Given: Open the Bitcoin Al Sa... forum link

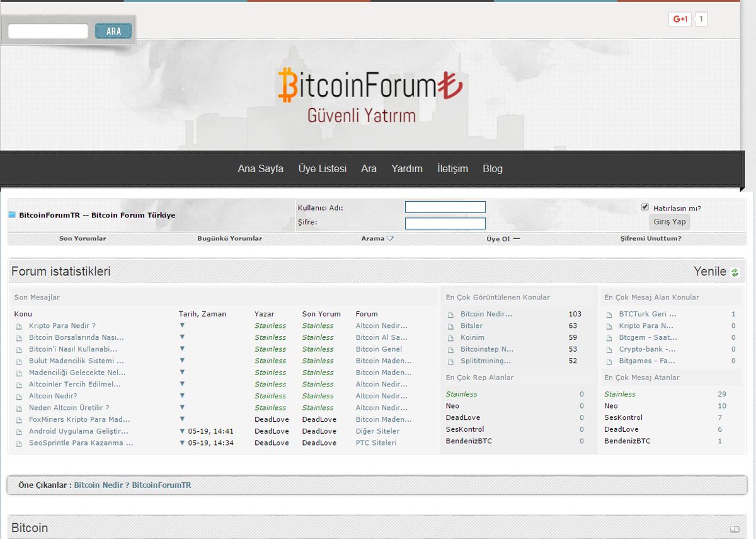Looking at the screenshot, I should 382,338.
